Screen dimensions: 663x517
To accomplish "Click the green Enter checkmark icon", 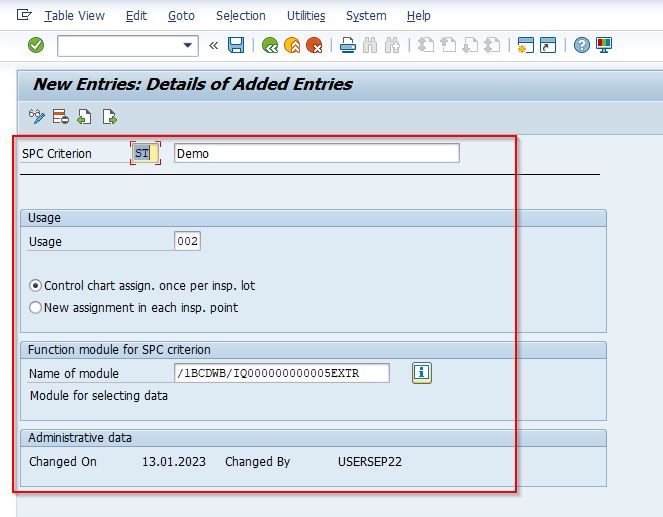I will (x=36, y=45).
